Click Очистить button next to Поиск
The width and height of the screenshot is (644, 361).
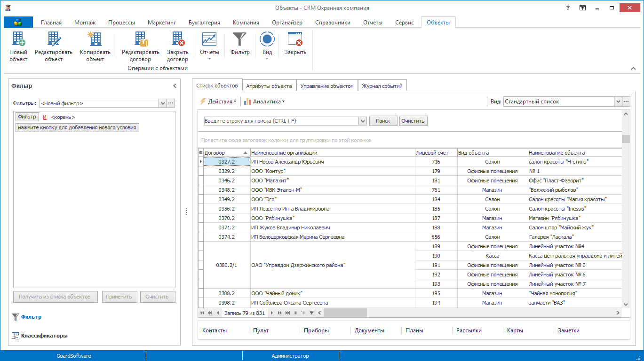[x=413, y=121]
